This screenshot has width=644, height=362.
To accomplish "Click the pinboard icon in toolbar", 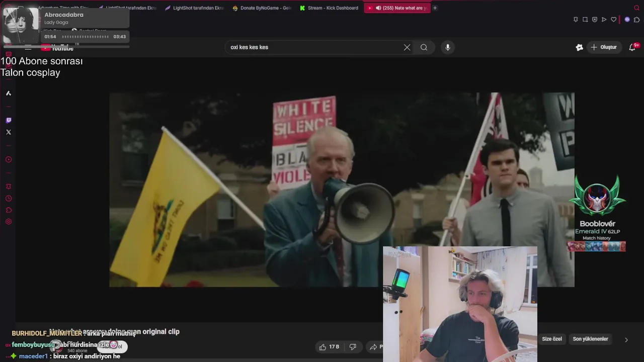I will [576, 20].
